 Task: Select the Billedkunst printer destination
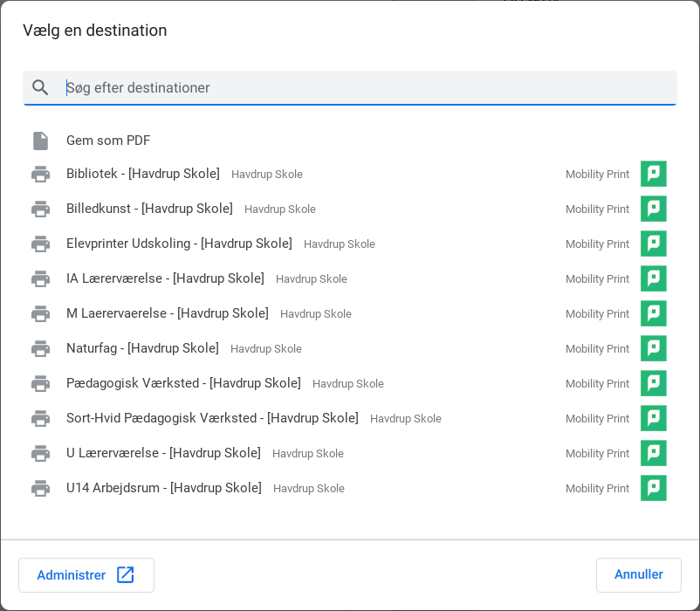click(x=149, y=209)
